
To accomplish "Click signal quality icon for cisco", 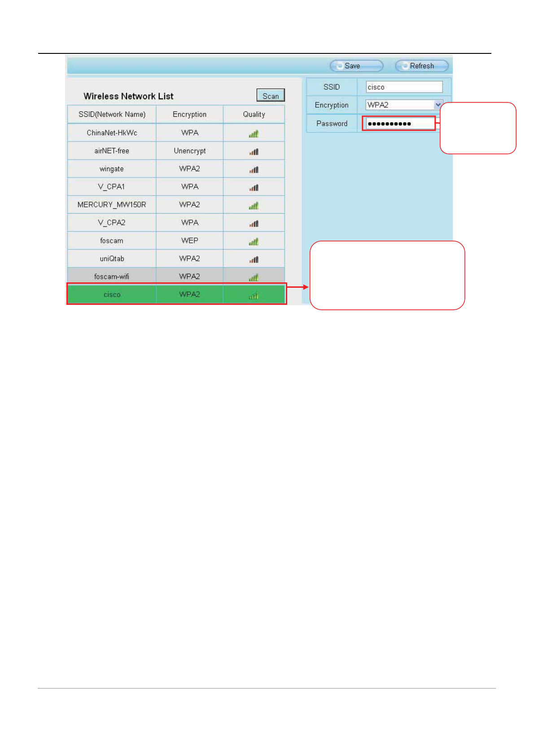I will [x=254, y=295].
